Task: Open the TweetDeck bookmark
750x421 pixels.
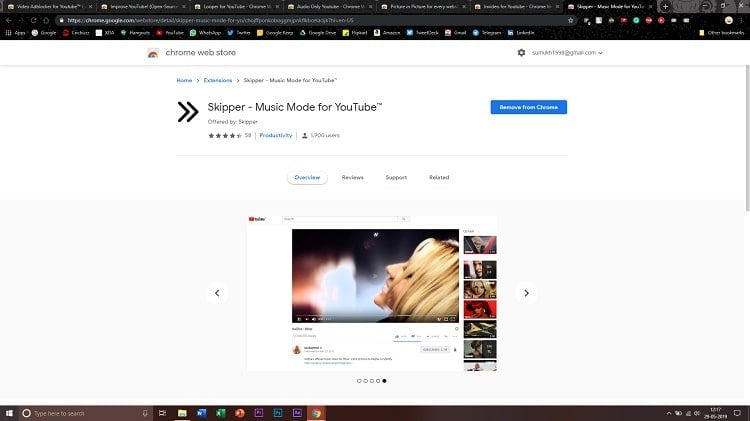Action: (422, 33)
